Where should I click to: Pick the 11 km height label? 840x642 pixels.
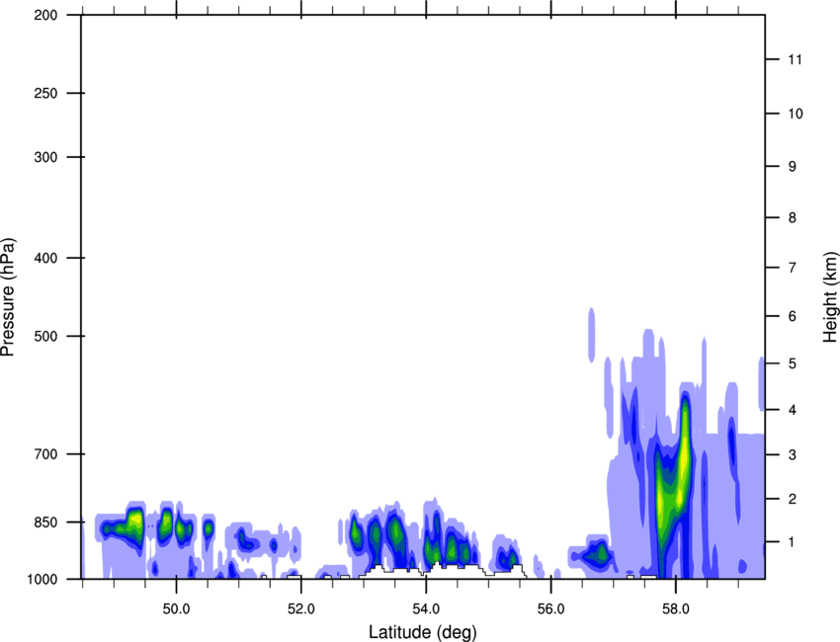click(795, 59)
